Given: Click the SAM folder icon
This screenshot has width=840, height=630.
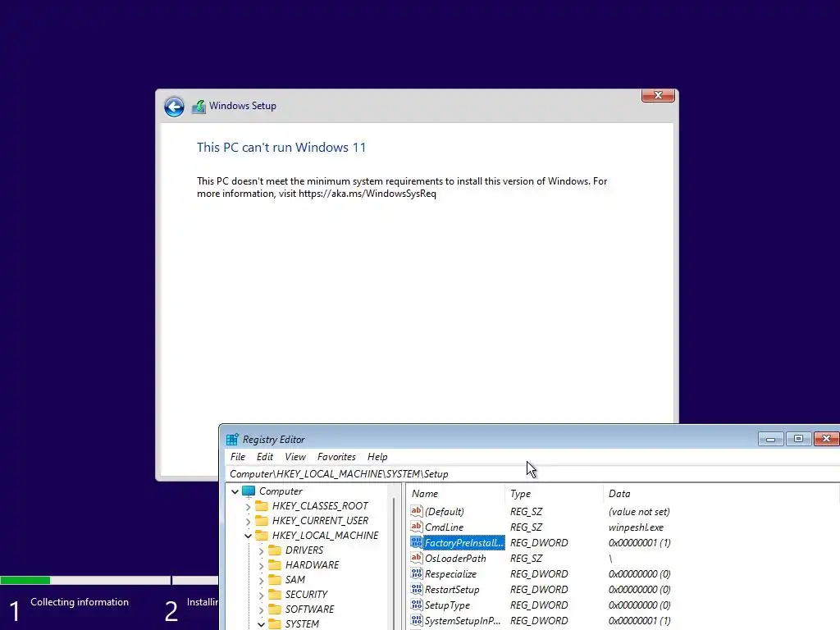Looking at the screenshot, I should click(275, 580).
